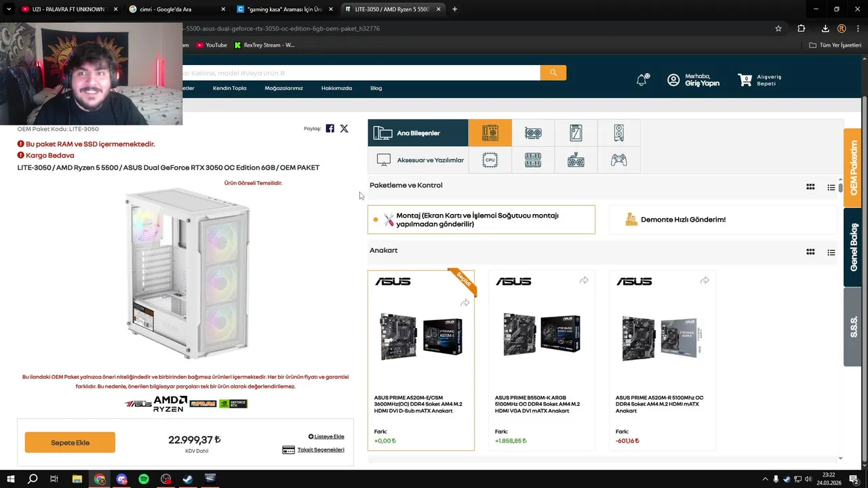Open the Mağazalarımız menu item
The width and height of the screenshot is (868, 488).
point(283,88)
